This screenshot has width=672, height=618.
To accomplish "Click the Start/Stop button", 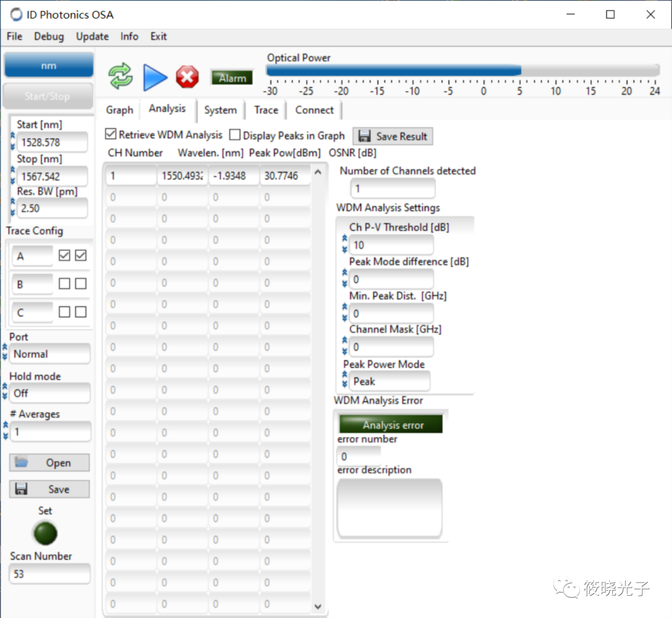I will 48,96.
